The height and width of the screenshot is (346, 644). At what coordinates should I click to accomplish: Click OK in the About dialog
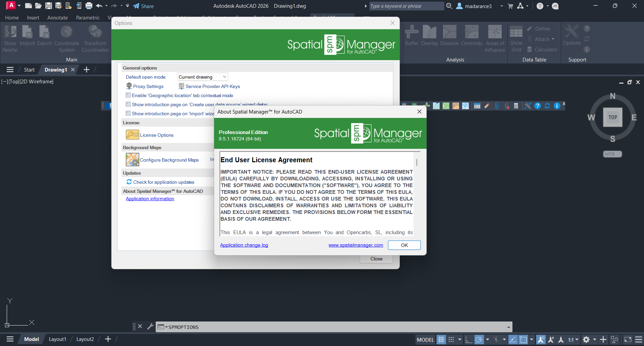point(404,245)
